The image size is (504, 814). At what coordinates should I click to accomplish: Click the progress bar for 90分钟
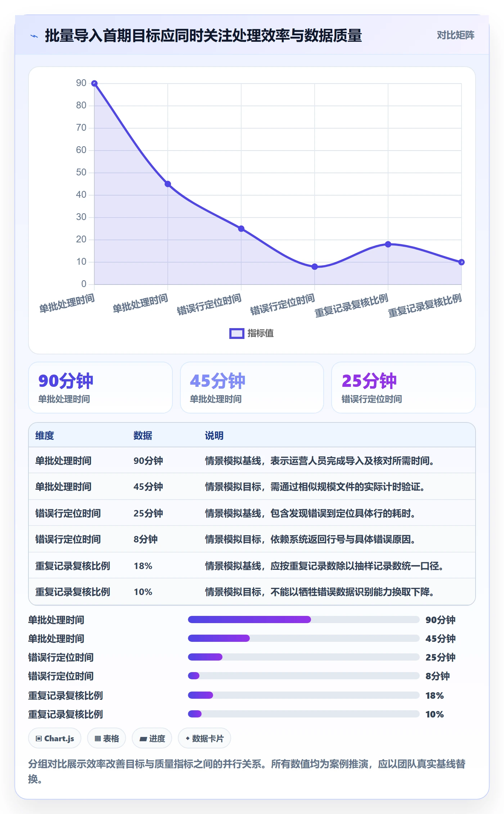click(x=304, y=620)
